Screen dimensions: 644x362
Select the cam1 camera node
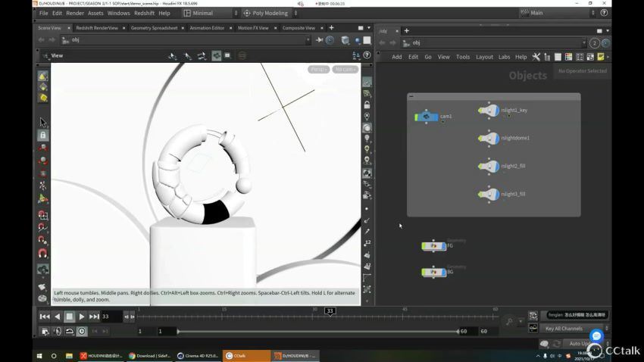[x=427, y=117]
